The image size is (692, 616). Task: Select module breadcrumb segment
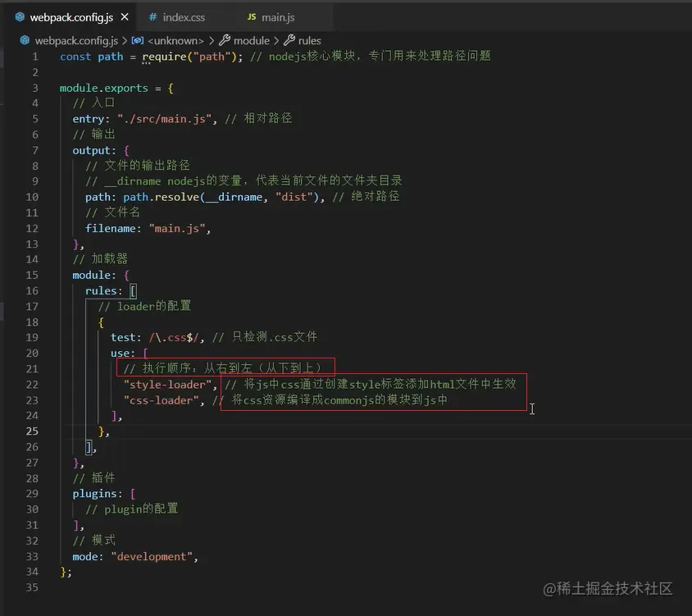(x=252, y=41)
